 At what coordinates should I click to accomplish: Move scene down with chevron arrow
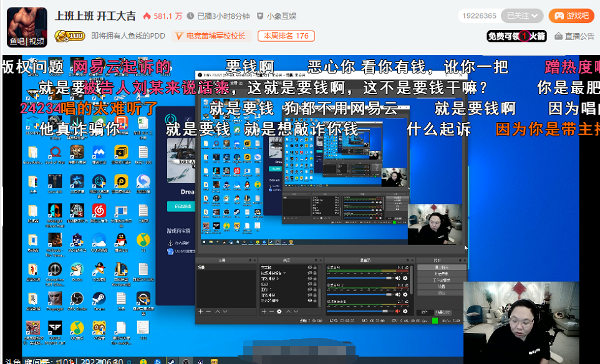tap(225, 312)
